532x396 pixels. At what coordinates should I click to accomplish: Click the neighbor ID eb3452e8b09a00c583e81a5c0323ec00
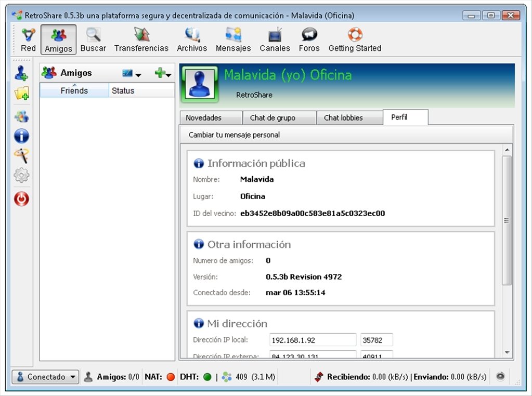(313, 213)
